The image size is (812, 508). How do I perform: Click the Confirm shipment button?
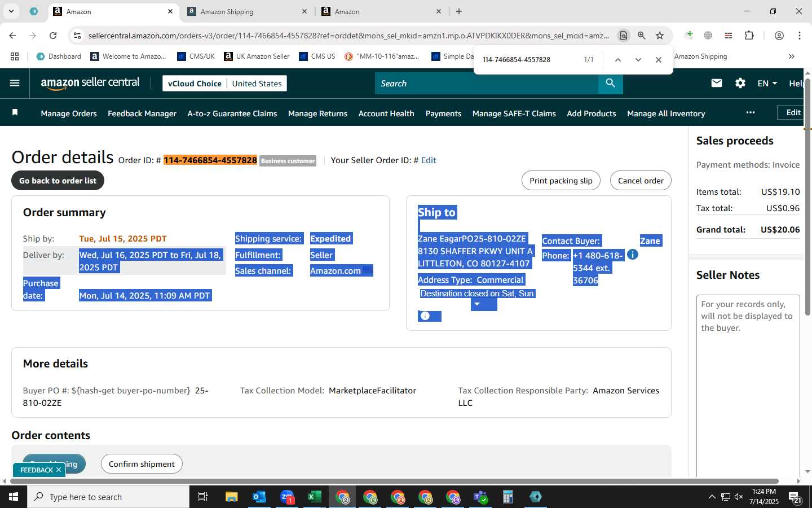pos(142,464)
